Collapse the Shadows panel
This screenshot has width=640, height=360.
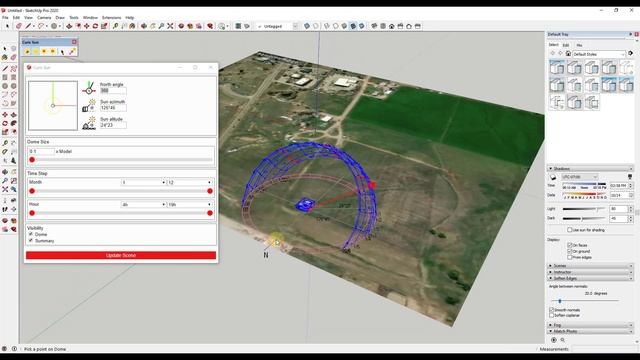[590, 169]
